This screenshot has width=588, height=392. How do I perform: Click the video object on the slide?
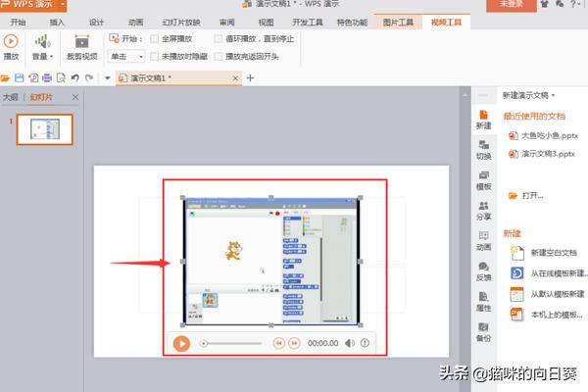coord(271,261)
